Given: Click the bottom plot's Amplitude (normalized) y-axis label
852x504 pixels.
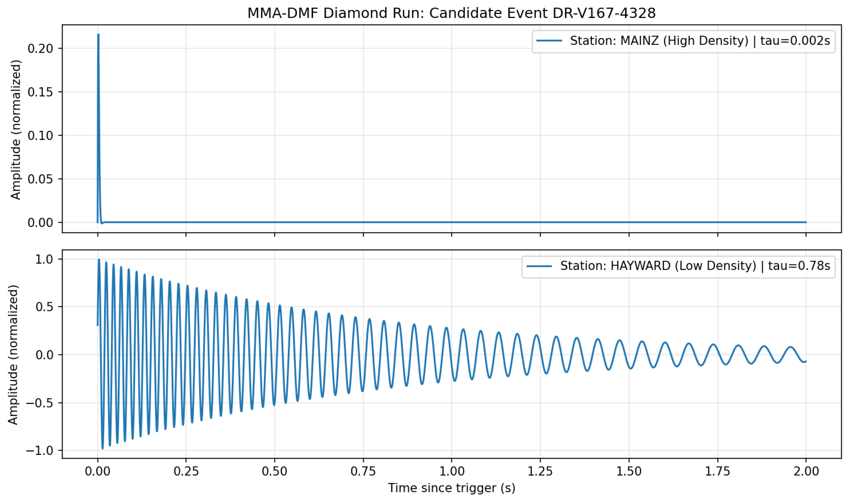Looking at the screenshot, I should pyautogui.click(x=13, y=355).
